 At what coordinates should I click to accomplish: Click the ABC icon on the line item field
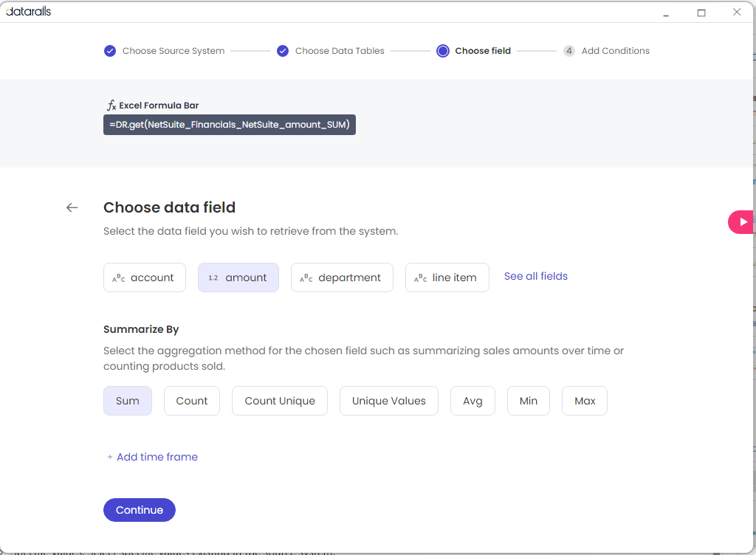pyautogui.click(x=422, y=277)
